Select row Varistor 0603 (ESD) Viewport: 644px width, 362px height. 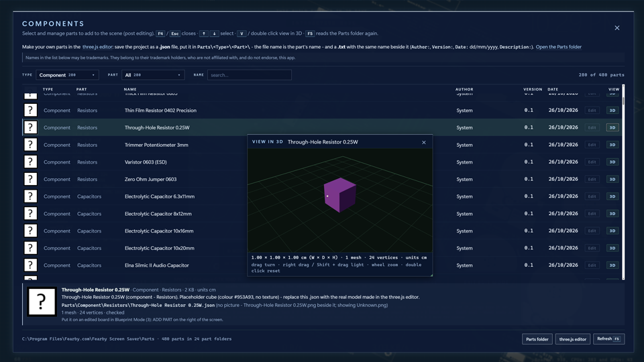tap(323, 162)
